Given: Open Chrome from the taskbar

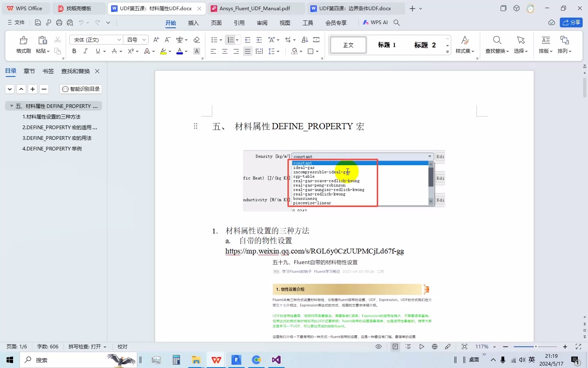Looking at the screenshot, I should [256, 360].
